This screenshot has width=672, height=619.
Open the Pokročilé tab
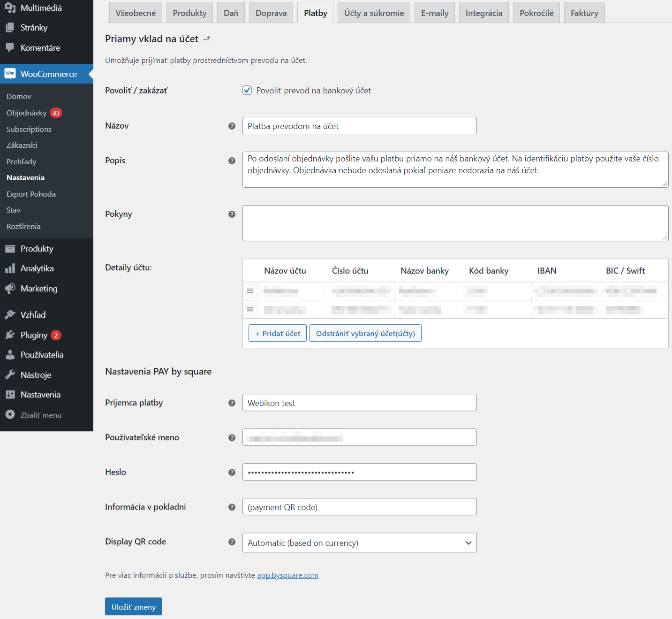pos(536,13)
